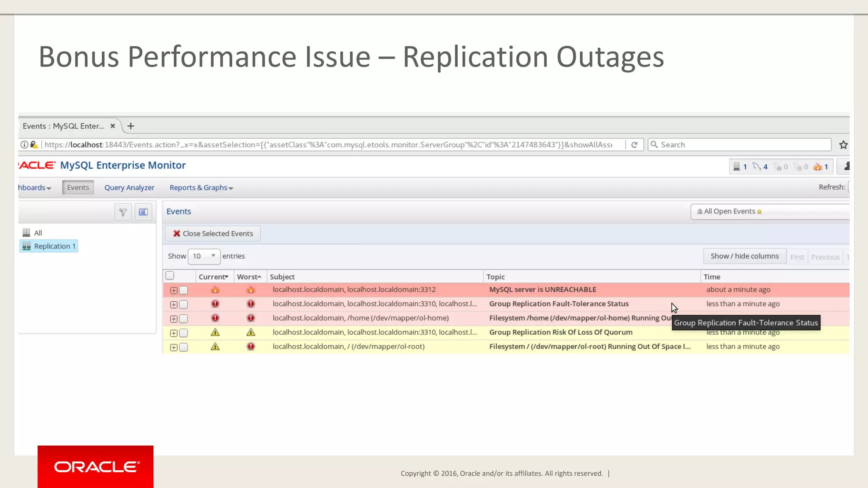
Task: Click current critical icon for Fault-Tolerance Status row
Action: tap(215, 304)
